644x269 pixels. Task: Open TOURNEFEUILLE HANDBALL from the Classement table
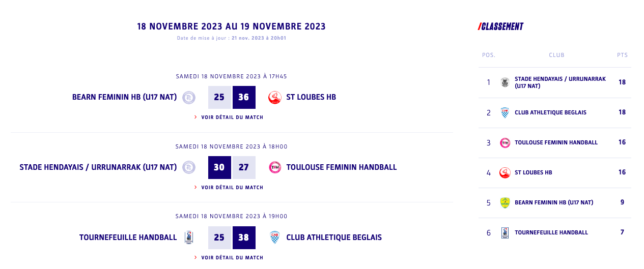[x=551, y=232]
